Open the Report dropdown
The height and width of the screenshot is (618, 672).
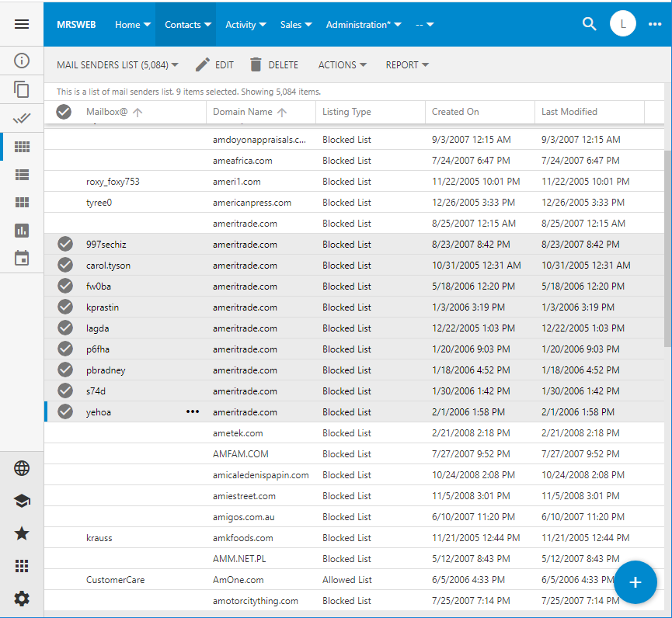(x=407, y=64)
